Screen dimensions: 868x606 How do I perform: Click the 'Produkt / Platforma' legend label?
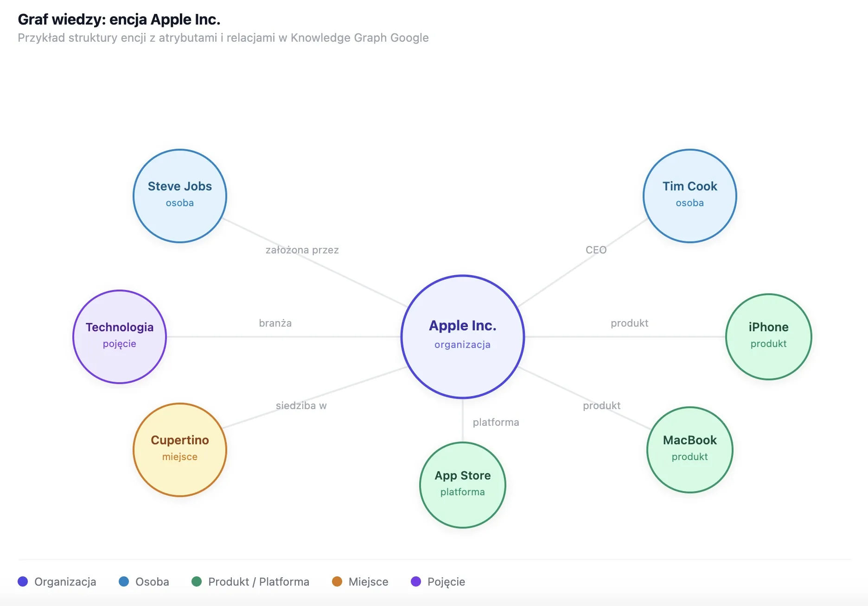tap(259, 582)
